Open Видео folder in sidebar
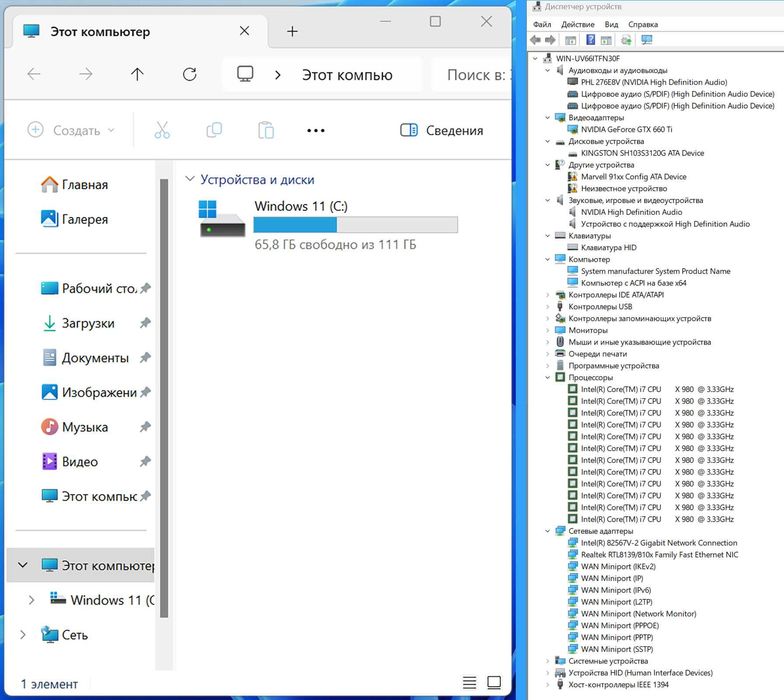This screenshot has height=700, width=784. tap(70, 462)
